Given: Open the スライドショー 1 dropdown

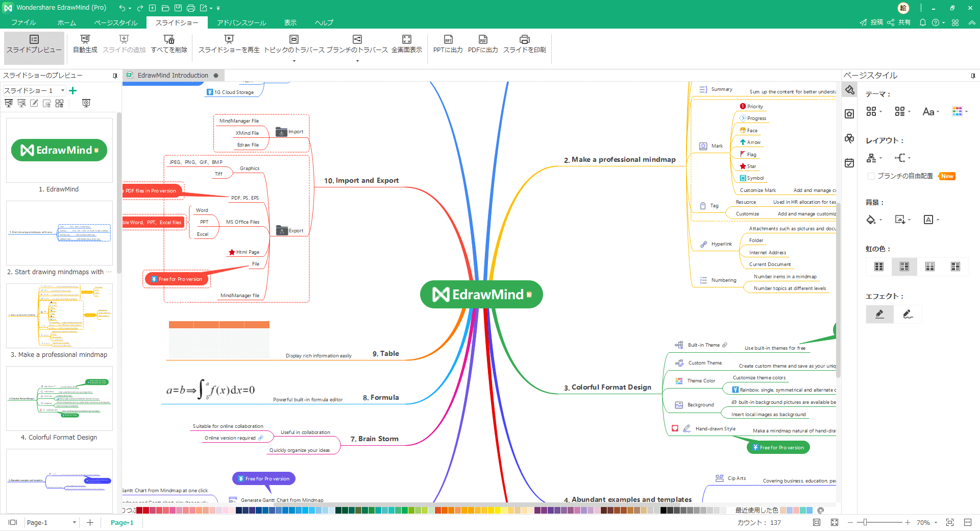Looking at the screenshot, I should pyautogui.click(x=63, y=90).
